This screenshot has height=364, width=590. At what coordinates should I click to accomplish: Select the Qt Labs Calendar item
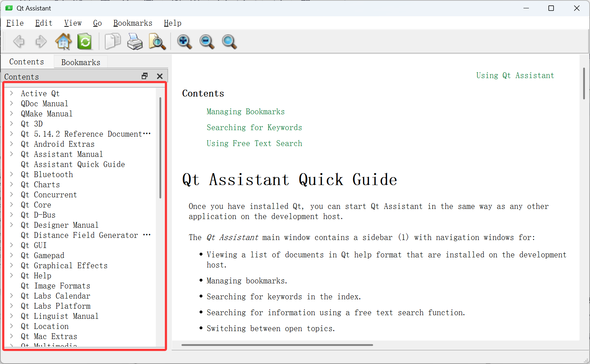click(55, 296)
